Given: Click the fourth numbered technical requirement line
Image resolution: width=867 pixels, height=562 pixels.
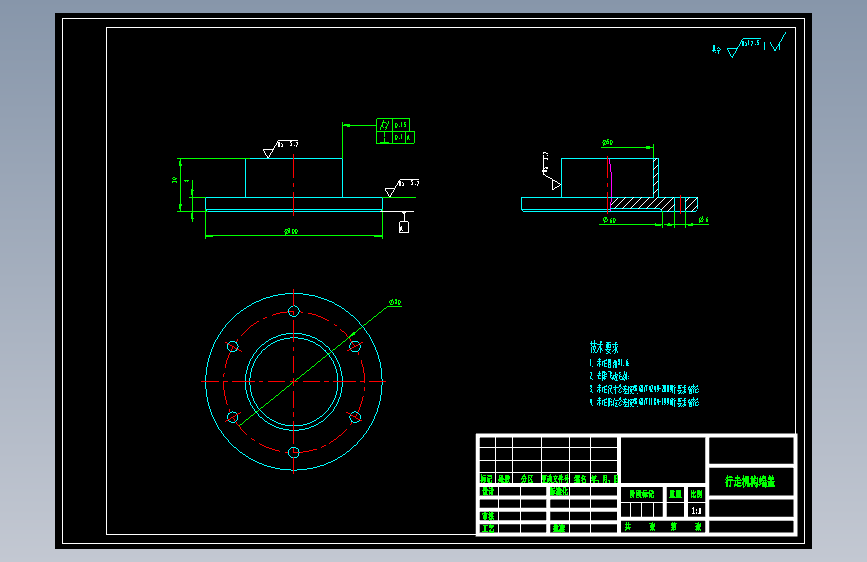Looking at the screenshot, I should coord(644,402).
